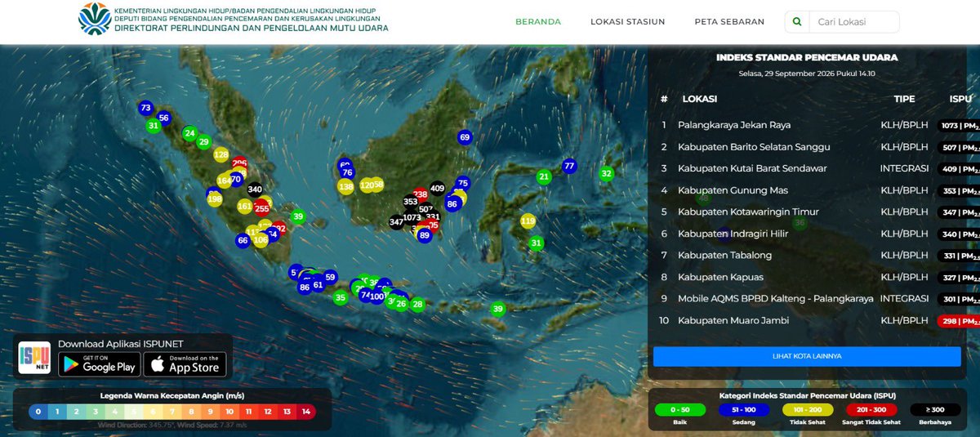Click the Kabupaten Kapuas row
Image resolution: width=980 pixels, height=437 pixels.
(817, 277)
